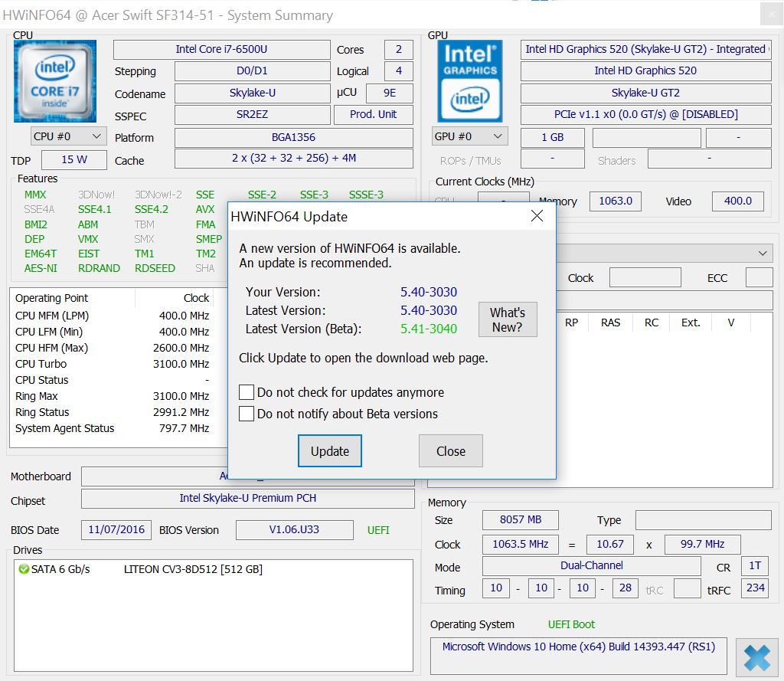Viewport: 784px width, 681px height.
Task: Close the HWiNFO64 Update dialog with X
Action: pos(537,216)
